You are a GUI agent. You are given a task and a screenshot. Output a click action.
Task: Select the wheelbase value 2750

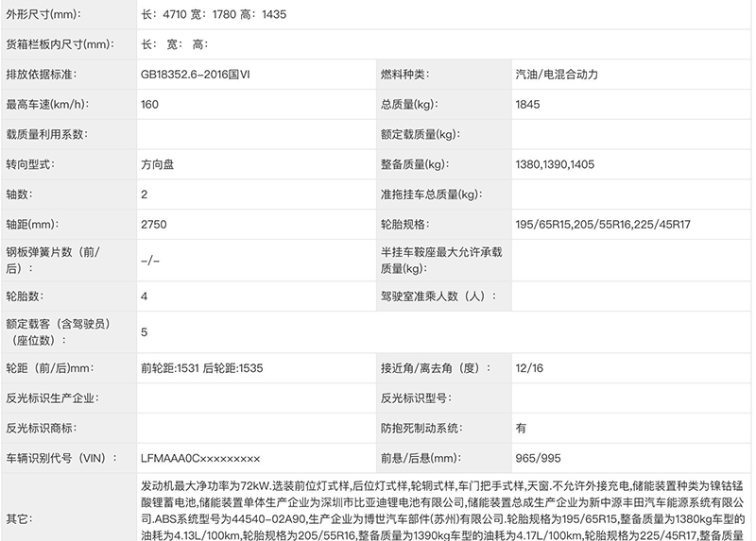point(154,224)
